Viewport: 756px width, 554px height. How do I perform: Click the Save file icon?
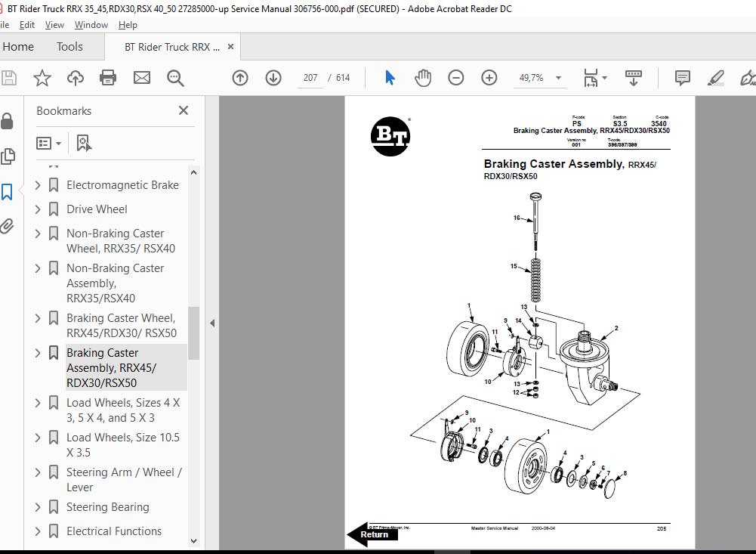8,78
